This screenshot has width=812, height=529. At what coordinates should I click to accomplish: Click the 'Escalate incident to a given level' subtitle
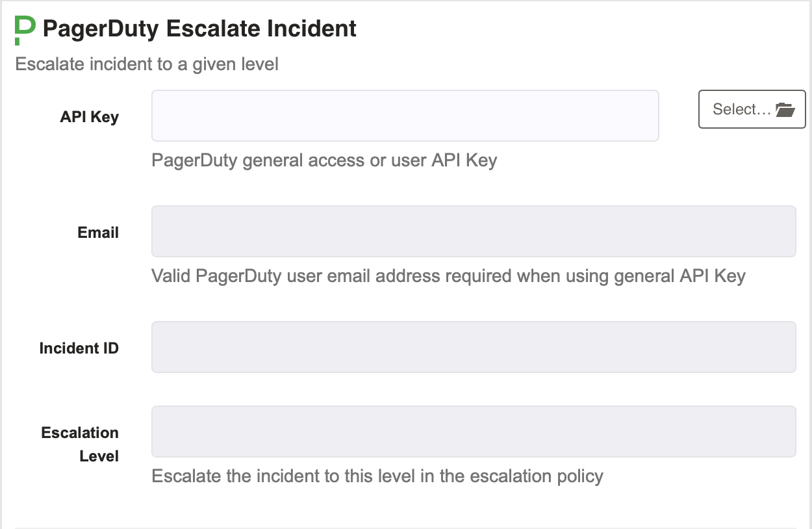click(147, 64)
